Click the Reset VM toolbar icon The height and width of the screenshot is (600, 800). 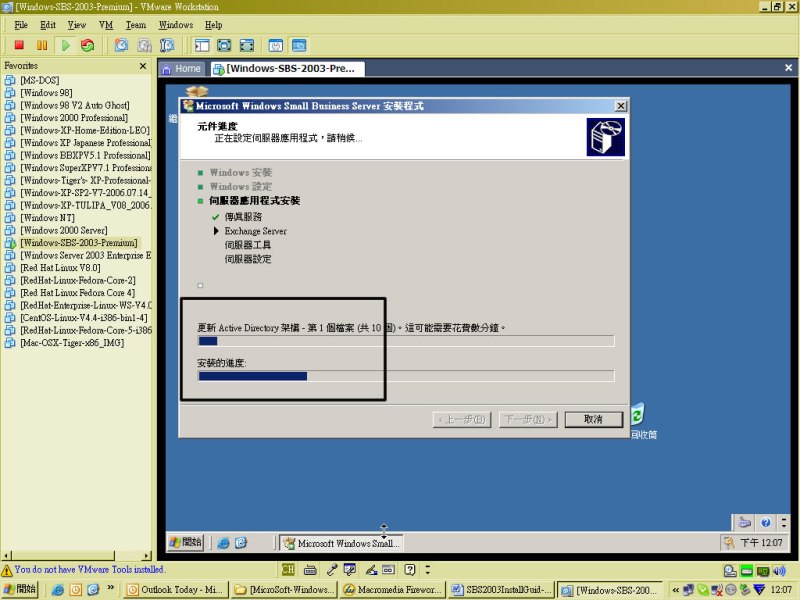88,45
